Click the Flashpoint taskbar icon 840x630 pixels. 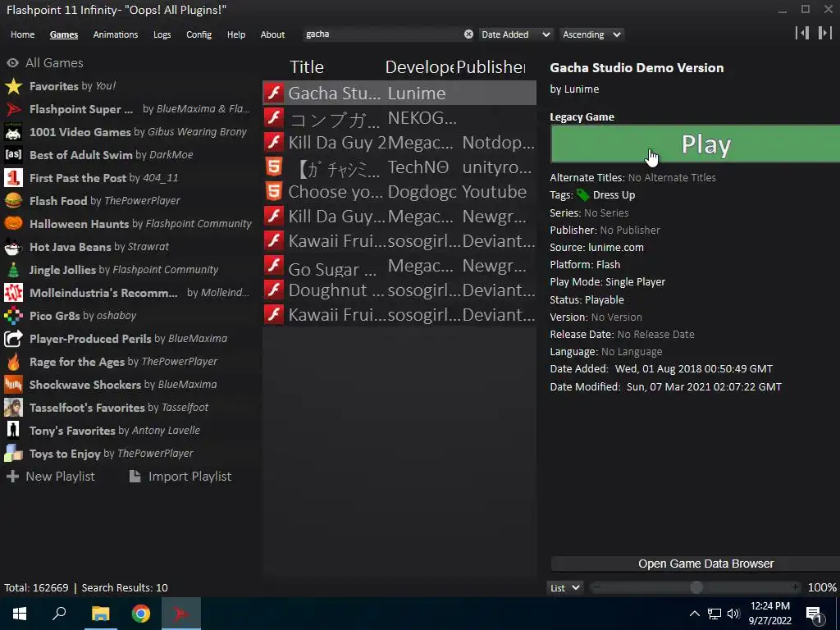pos(181,614)
